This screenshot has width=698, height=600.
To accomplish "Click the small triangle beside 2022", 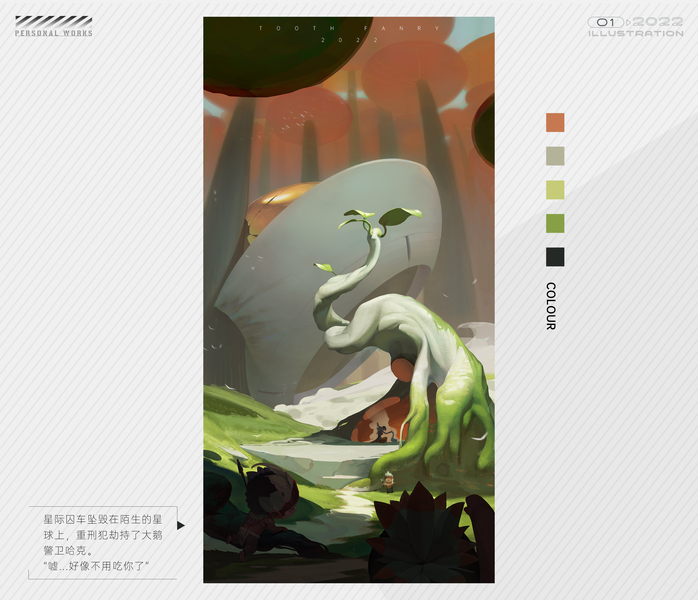I will (x=628, y=22).
